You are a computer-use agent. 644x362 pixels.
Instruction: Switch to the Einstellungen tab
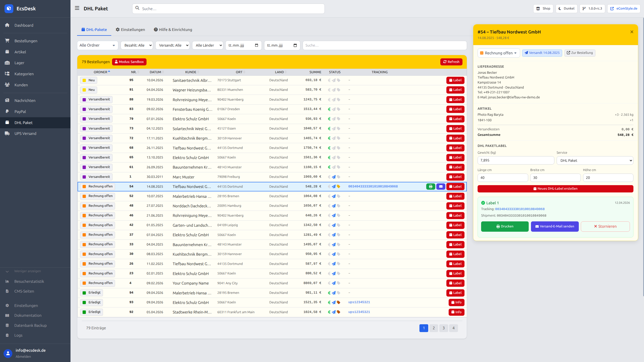point(130,30)
